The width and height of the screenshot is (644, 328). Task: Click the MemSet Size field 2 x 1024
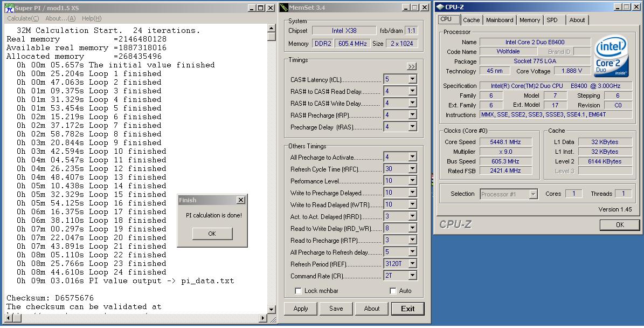pos(401,44)
